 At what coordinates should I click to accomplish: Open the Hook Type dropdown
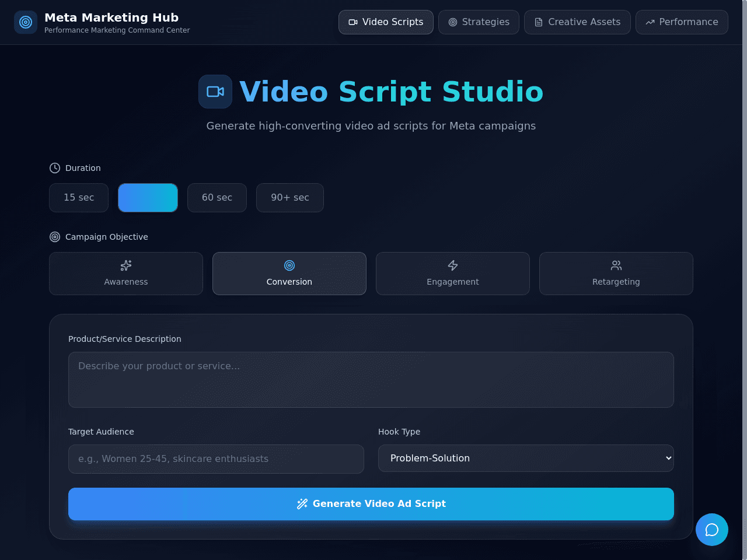526,459
